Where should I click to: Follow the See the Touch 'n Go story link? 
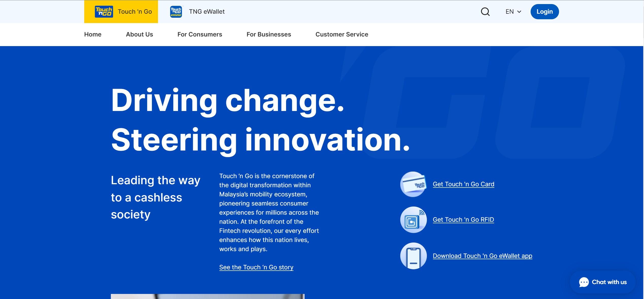coord(256,267)
